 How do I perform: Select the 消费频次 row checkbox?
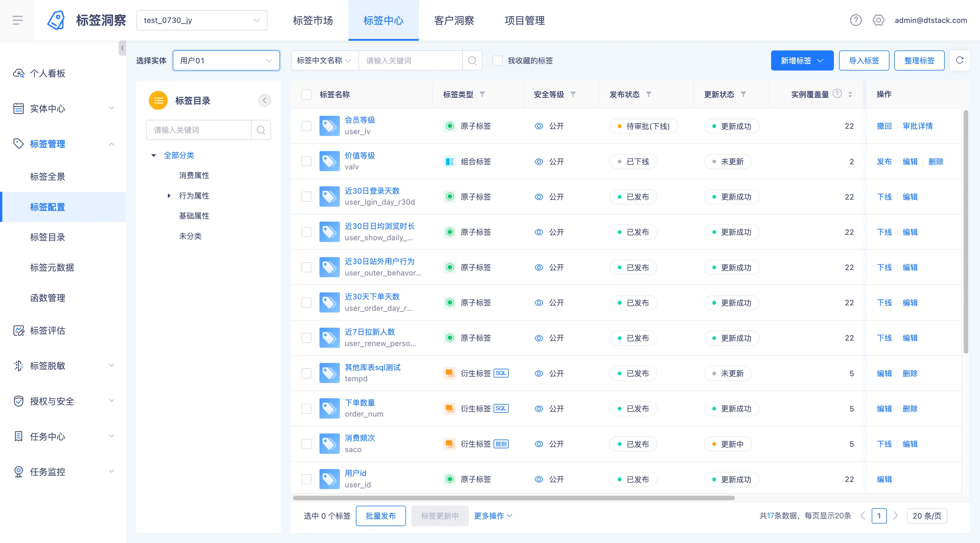306,444
